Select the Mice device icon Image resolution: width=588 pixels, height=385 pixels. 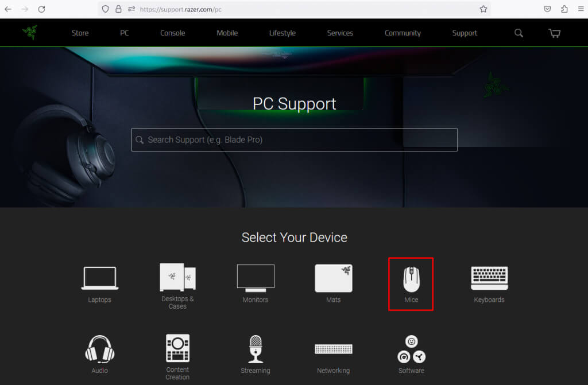point(411,279)
